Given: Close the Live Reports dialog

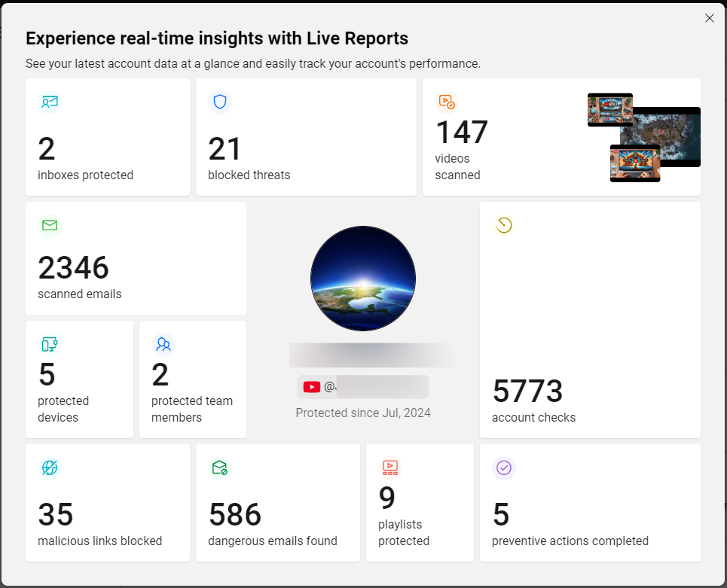Looking at the screenshot, I should pyautogui.click(x=709, y=18).
